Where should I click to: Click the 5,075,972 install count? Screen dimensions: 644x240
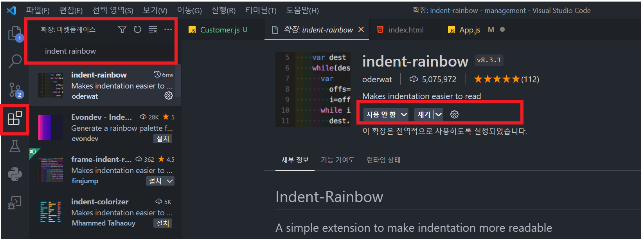[x=433, y=79]
